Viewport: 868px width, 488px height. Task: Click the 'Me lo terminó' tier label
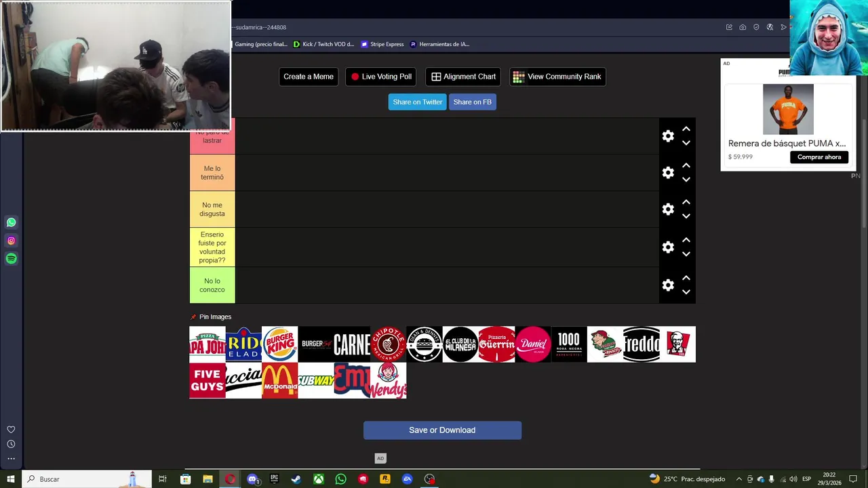tap(212, 173)
